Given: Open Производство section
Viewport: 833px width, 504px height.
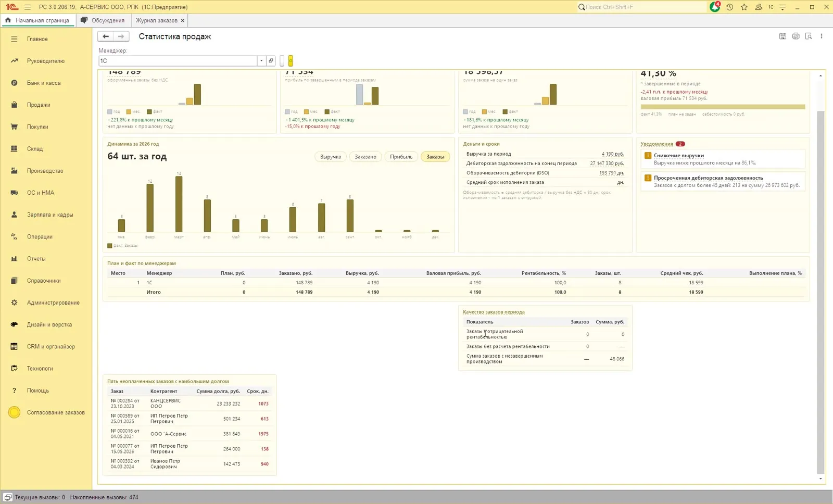Looking at the screenshot, I should (45, 171).
